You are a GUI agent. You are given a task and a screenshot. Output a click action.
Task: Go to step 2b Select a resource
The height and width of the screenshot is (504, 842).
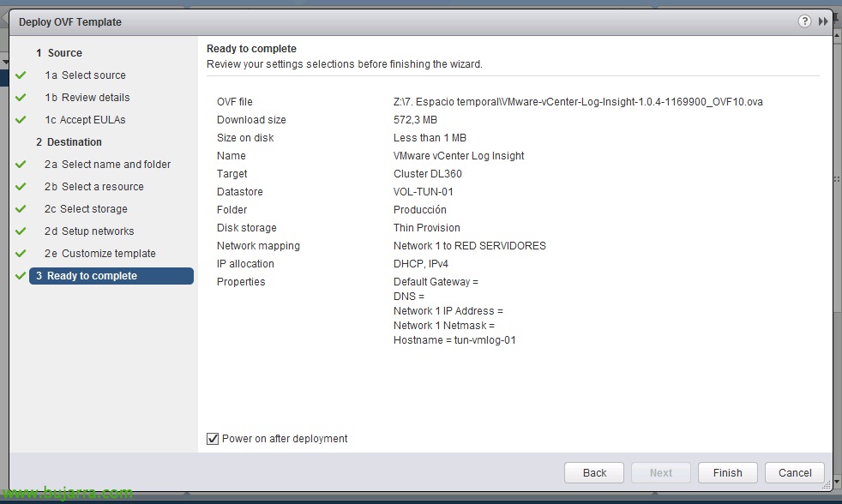[94, 186]
